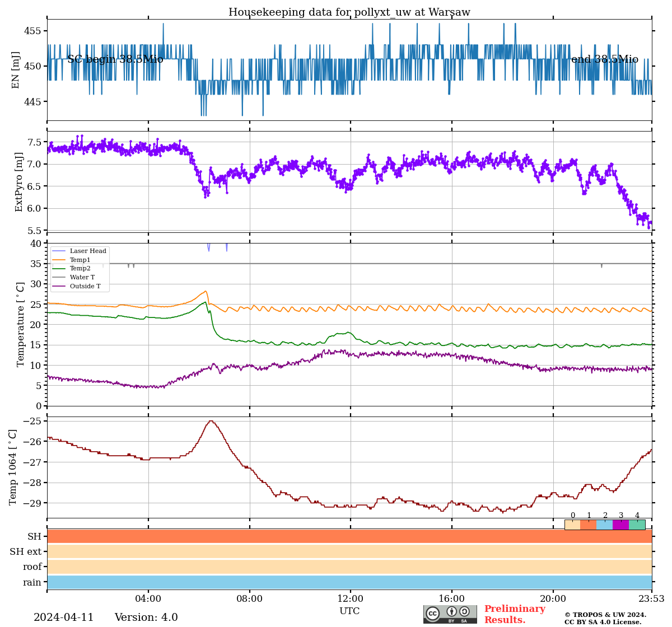
Task: Click the 'SC begin 38.5Mio' annotation
Action: point(115,59)
